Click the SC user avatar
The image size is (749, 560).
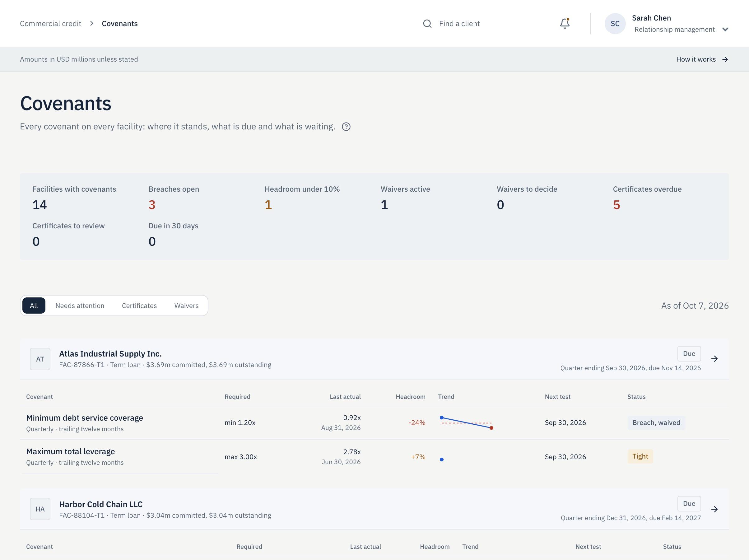615,24
